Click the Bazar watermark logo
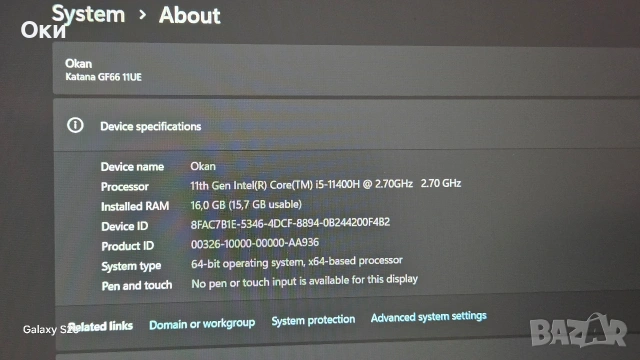 point(578,331)
